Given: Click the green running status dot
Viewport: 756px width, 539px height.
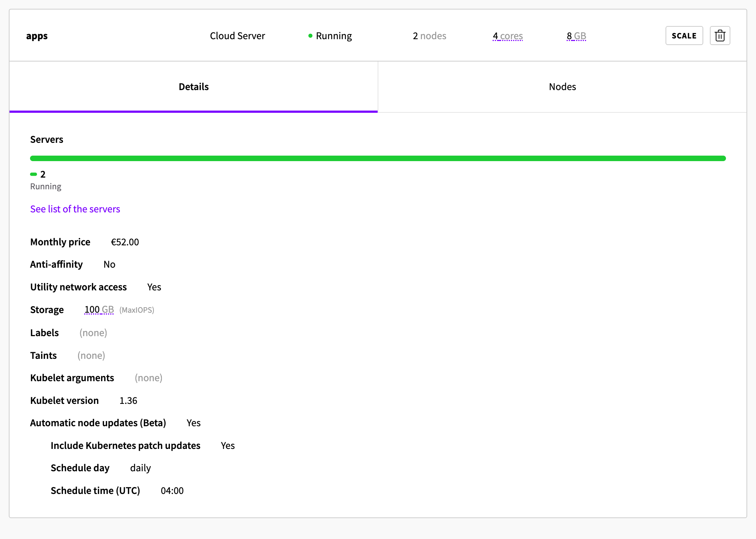Looking at the screenshot, I should tap(310, 36).
